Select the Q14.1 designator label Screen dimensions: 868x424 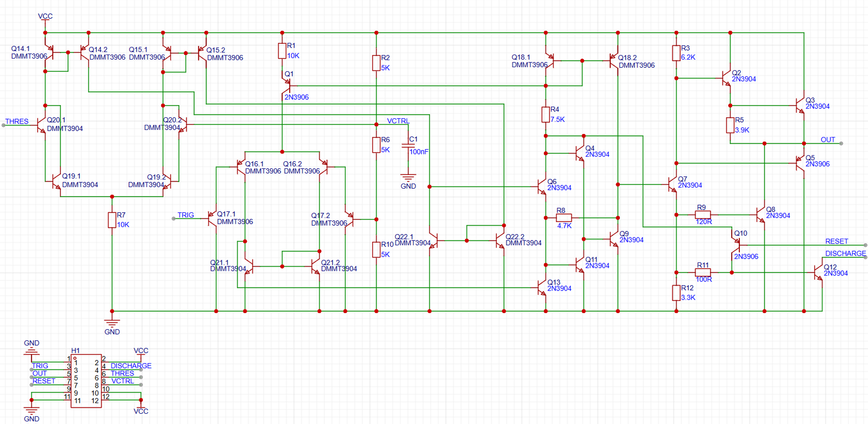[21, 48]
